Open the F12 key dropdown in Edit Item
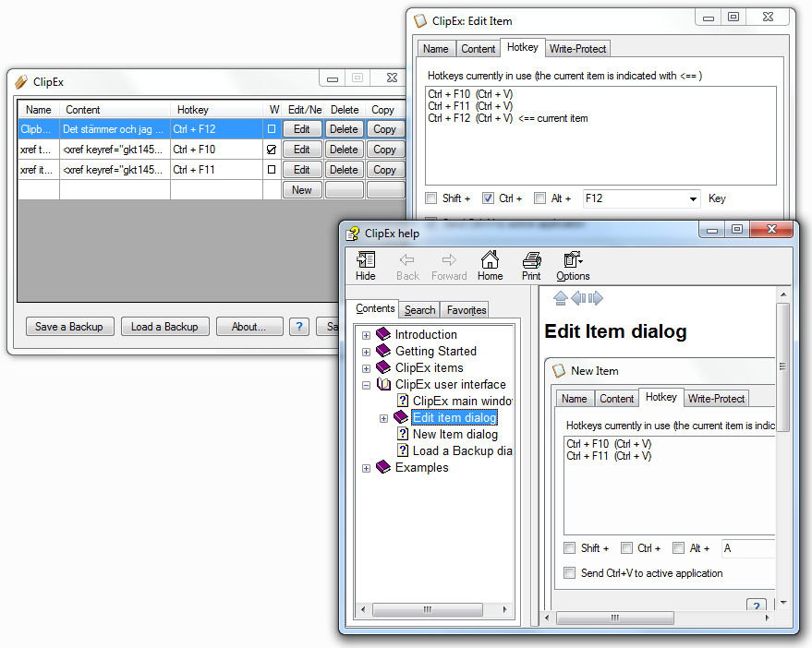Image resolution: width=812 pixels, height=648 pixels. 693,198
